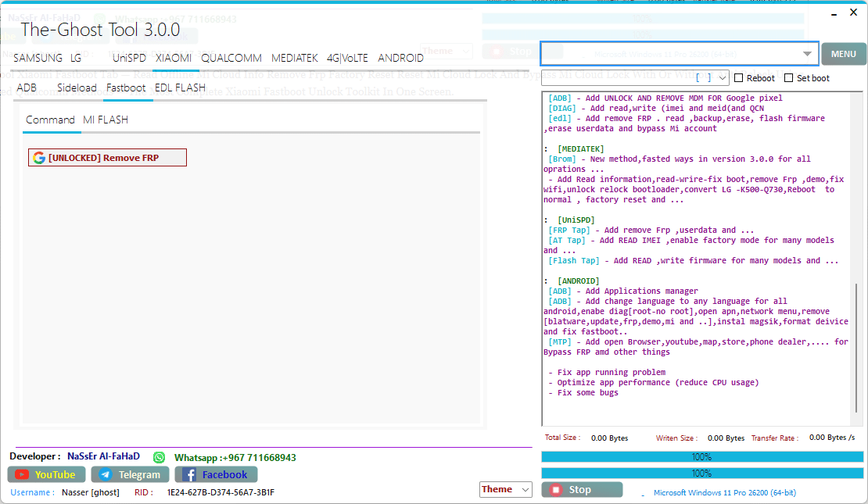Click the Nasser [ghost] username value
The width and height of the screenshot is (868, 504).
point(90,492)
